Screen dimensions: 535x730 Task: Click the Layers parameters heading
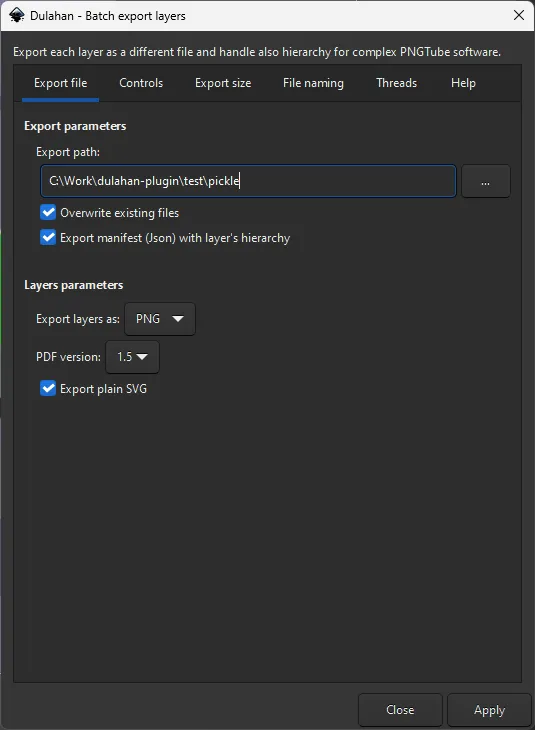click(x=74, y=285)
